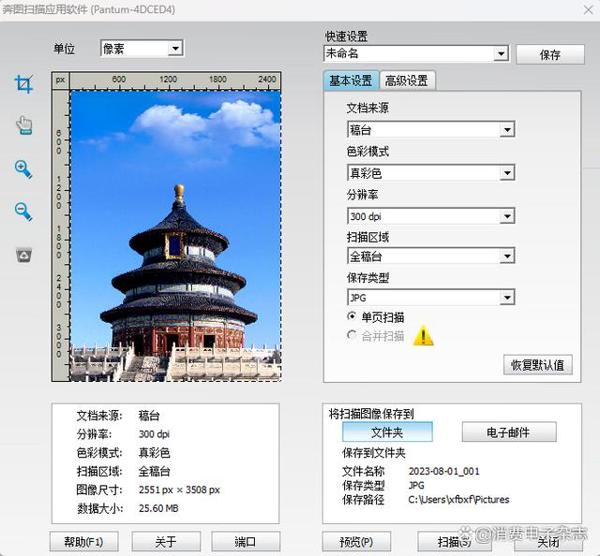Click the 扫描(S) button
600x556 pixels.
453,541
